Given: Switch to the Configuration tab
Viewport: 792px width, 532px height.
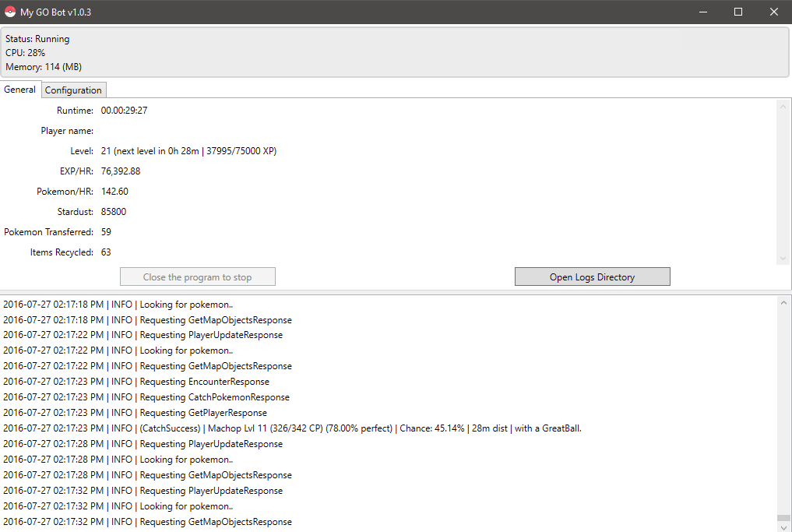Looking at the screenshot, I should (73, 90).
